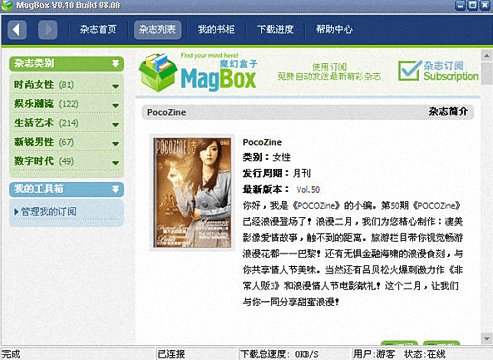This screenshot has width=493, height=360.
Task: Click the PocoZine magazine cover thumbnail
Action: 192,193
